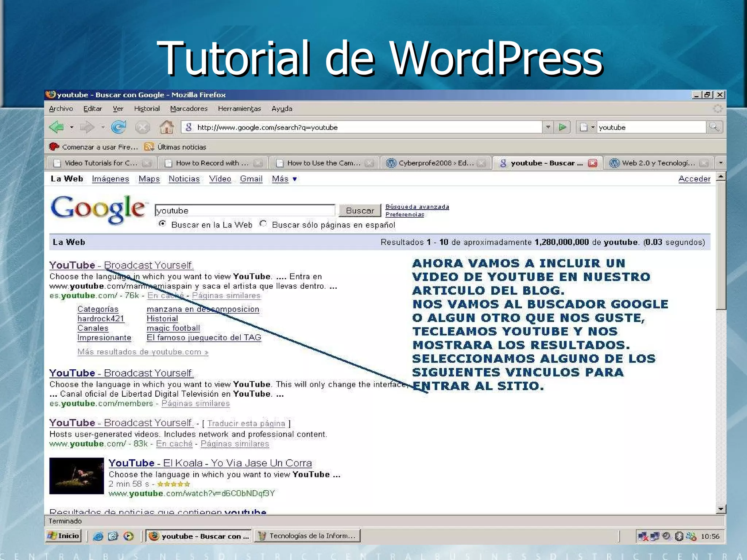Close the active youtube - Buscar tab

593,163
